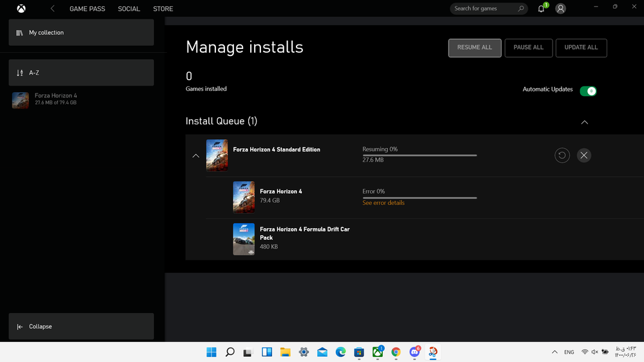The width and height of the screenshot is (644, 362).
Task: Open the GAME PASS tab
Action: 88,8
